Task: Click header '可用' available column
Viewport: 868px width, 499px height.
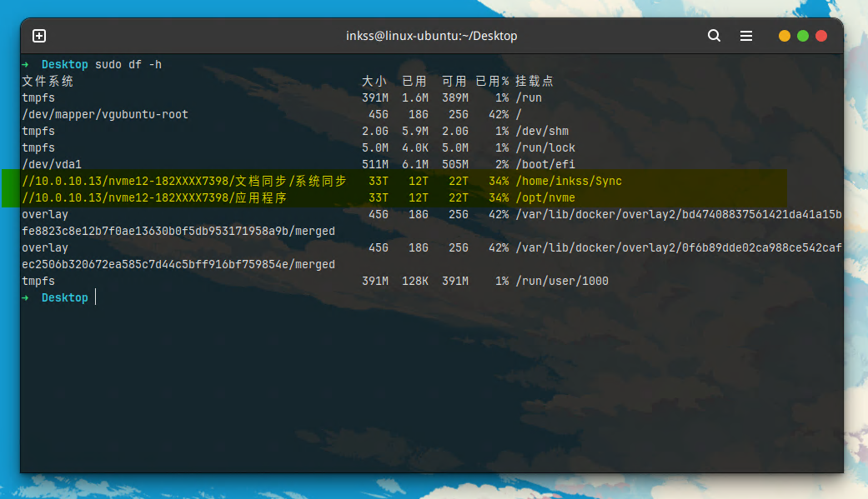Action: point(454,82)
